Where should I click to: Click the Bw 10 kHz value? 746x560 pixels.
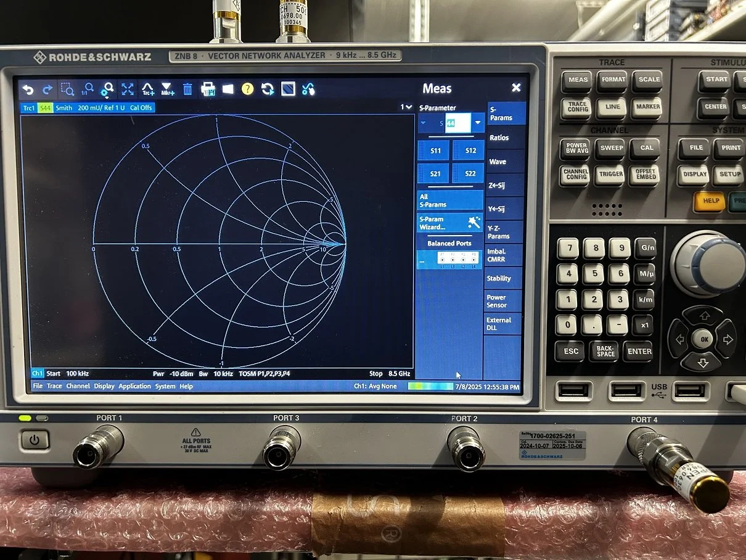click(x=215, y=374)
